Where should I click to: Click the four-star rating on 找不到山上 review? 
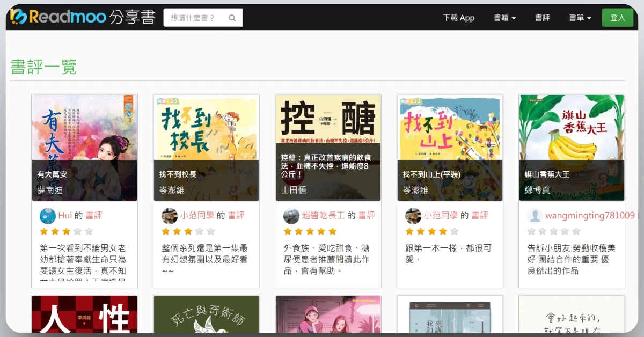tap(432, 231)
